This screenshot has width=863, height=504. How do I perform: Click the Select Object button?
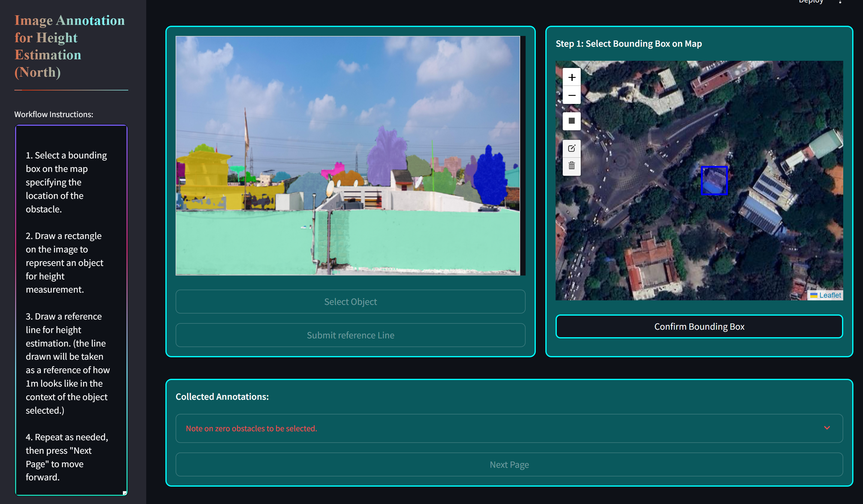pos(350,302)
